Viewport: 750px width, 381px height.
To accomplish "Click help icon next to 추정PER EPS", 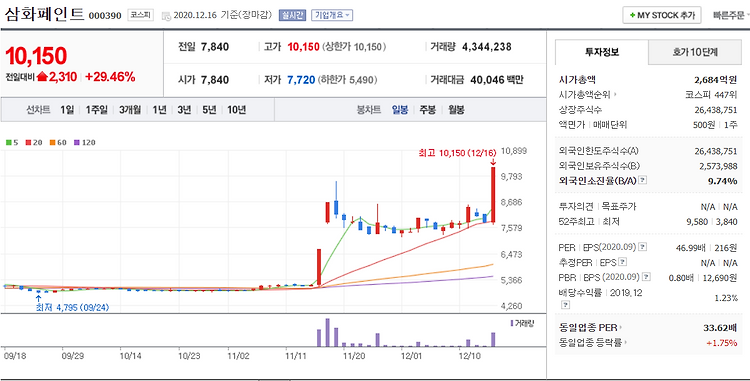I will (622, 262).
